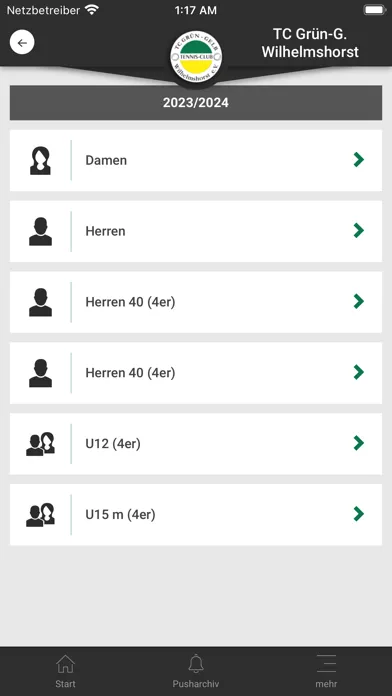Tap the male silhouette icon beside Herren
Screen dimensions: 392x696
[x=40, y=231]
